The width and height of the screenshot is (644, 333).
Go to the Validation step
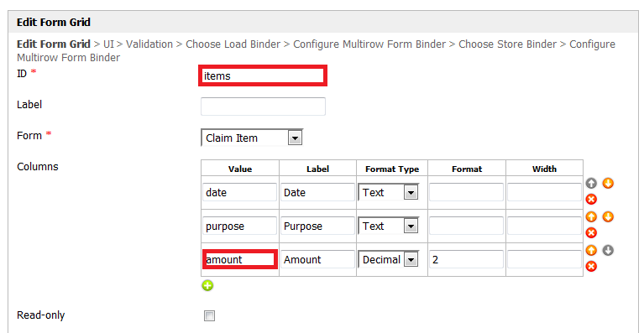[149, 44]
